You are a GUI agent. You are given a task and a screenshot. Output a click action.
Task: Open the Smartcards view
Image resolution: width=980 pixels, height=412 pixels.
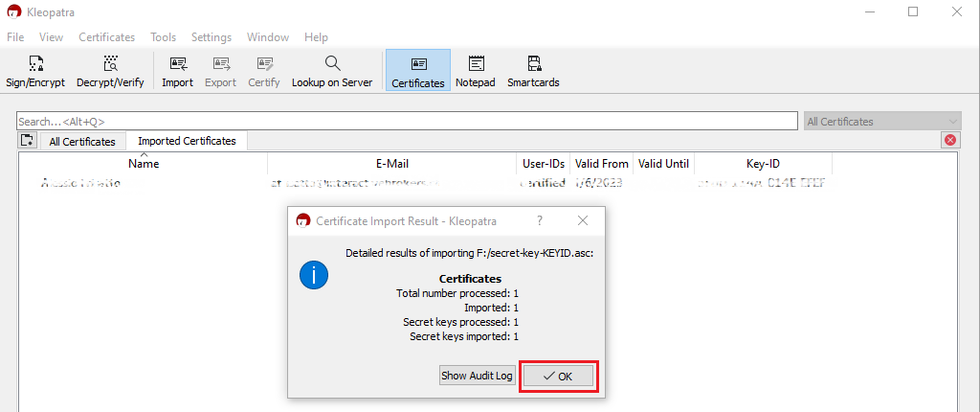tap(533, 71)
